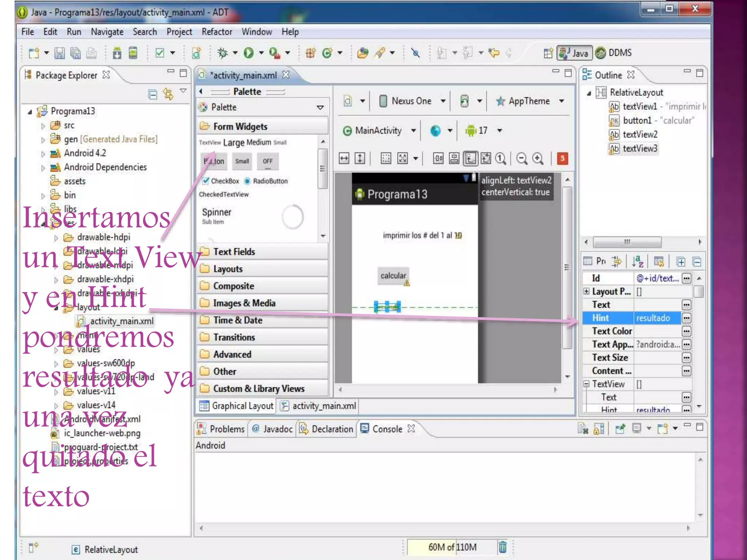Click Zoom Out in layout editor
The height and width of the screenshot is (560, 747).
(x=522, y=159)
